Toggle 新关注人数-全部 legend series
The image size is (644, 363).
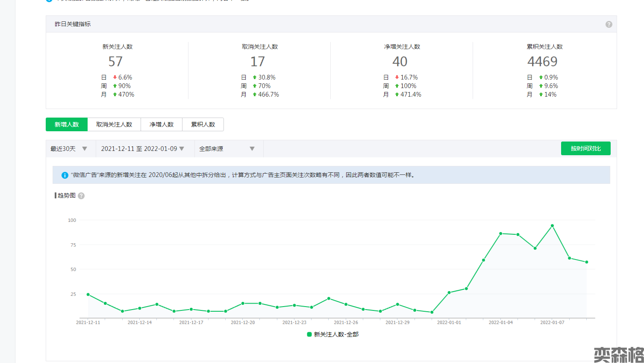(x=332, y=334)
